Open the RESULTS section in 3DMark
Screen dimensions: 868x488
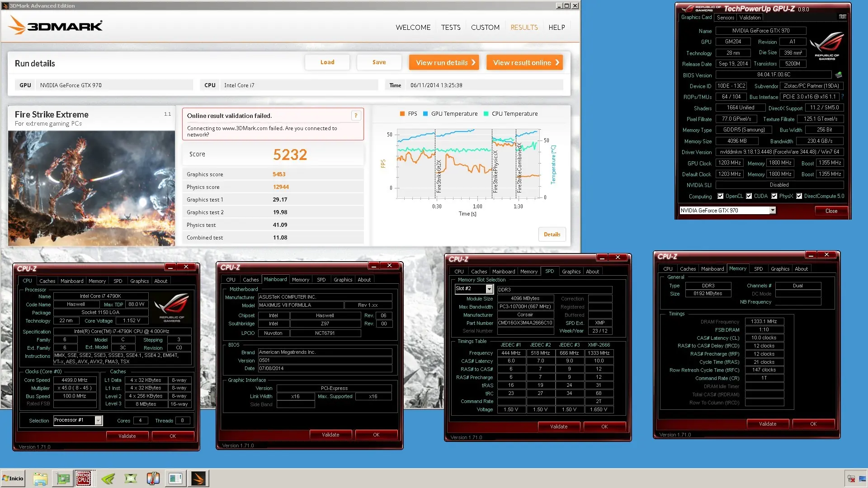coord(524,27)
